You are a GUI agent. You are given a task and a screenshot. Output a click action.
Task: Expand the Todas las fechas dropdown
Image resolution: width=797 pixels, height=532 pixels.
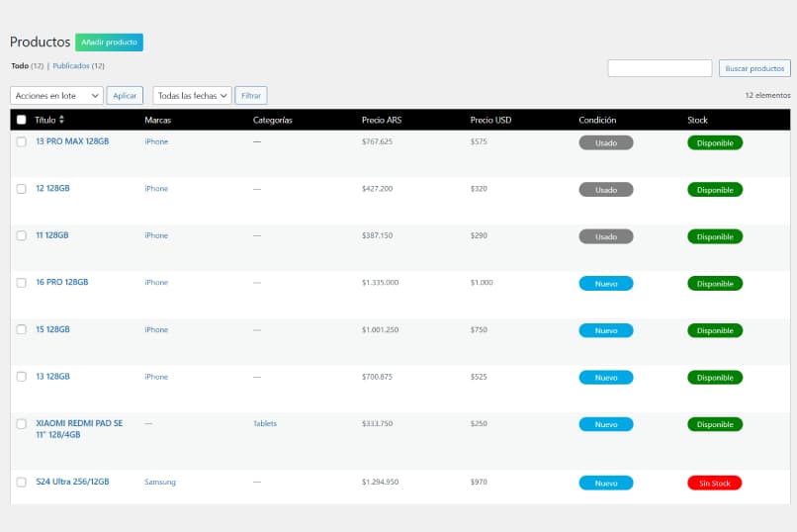(x=192, y=96)
